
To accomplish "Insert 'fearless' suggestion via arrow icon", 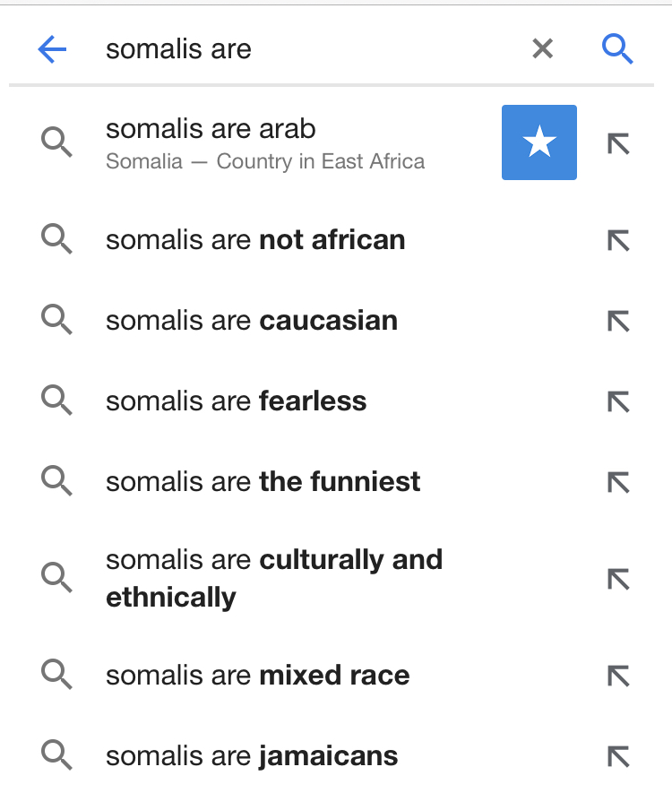I will [x=618, y=401].
